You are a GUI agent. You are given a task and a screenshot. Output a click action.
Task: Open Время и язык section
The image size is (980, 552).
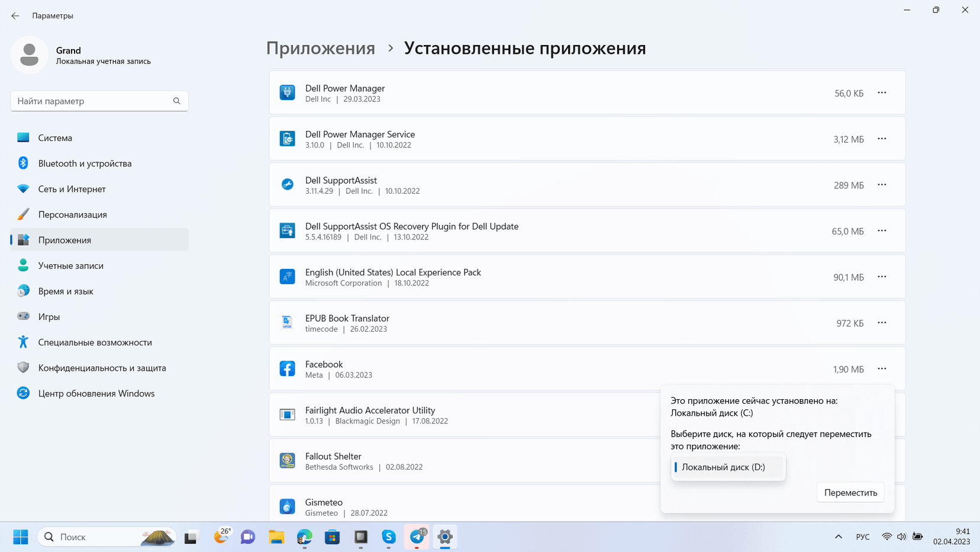99,291
